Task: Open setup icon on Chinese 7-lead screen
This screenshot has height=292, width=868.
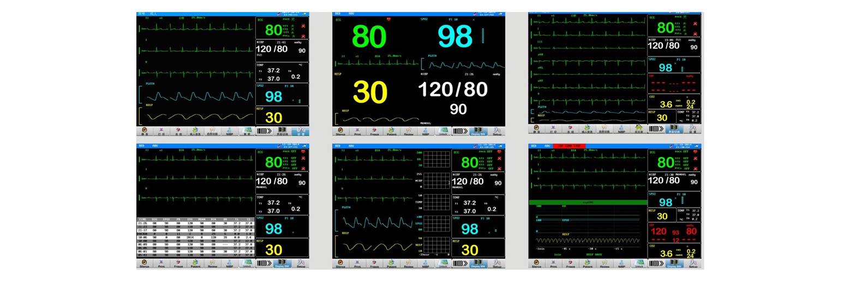Action: coord(692,129)
